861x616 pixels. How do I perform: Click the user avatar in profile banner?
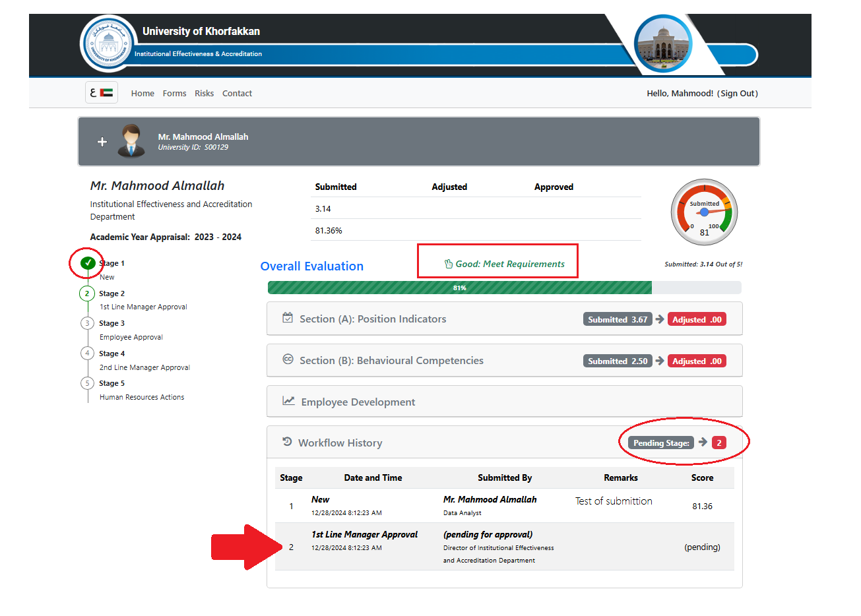click(131, 141)
